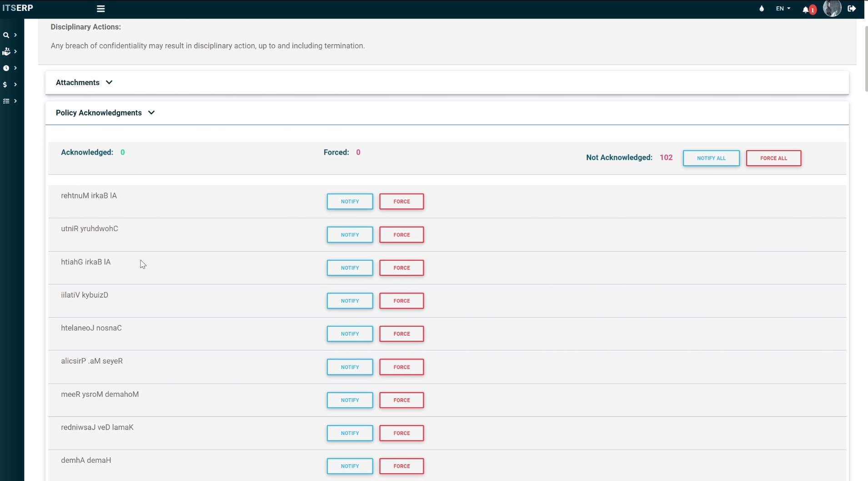Screen dimensions: 868x481
Task: Open the EN language dropdown
Action: tap(783, 9)
